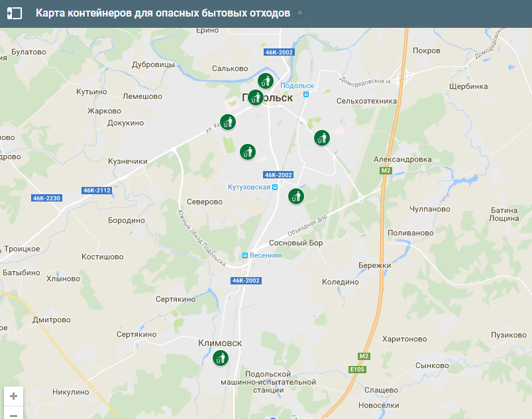Click the Podolsk railway station icon

(x=305, y=94)
